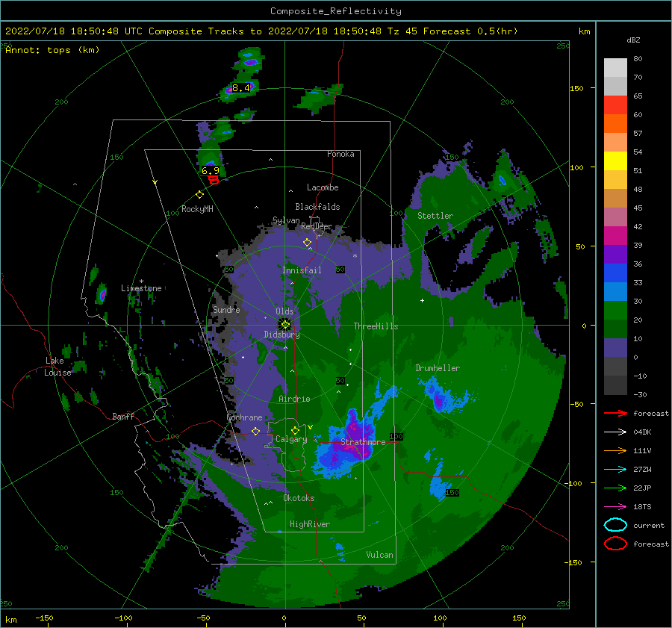This screenshot has width=672, height=628.
Task: Click the green 22JP arrow in the legend
Action: (615, 488)
